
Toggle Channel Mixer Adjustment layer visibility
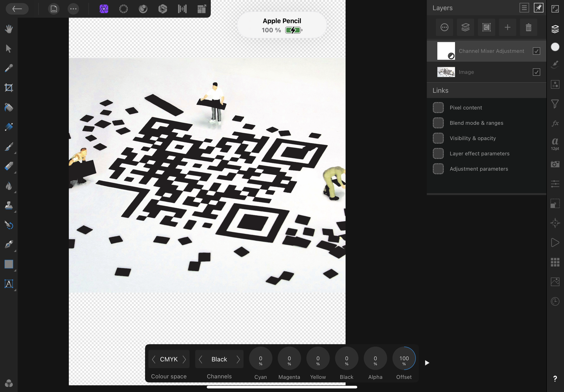tap(536, 51)
